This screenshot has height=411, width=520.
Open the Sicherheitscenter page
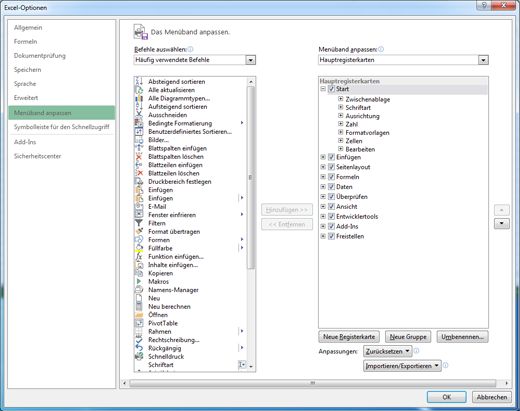point(37,156)
